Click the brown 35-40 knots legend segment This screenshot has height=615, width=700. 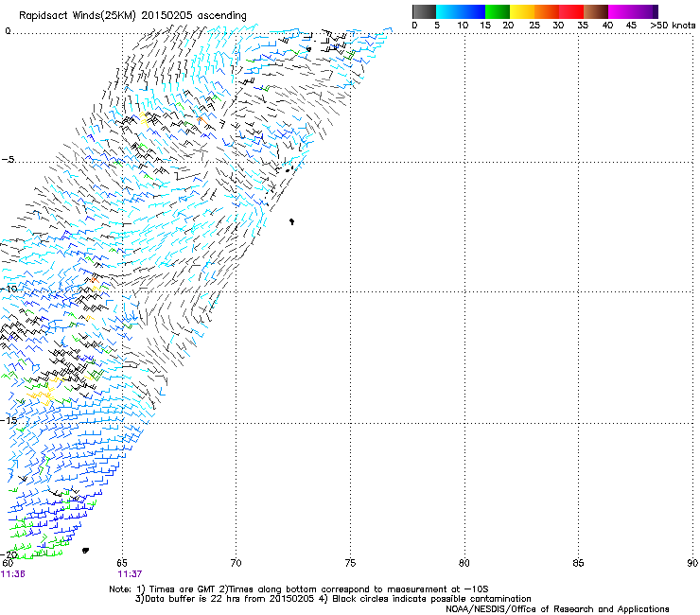click(596, 11)
